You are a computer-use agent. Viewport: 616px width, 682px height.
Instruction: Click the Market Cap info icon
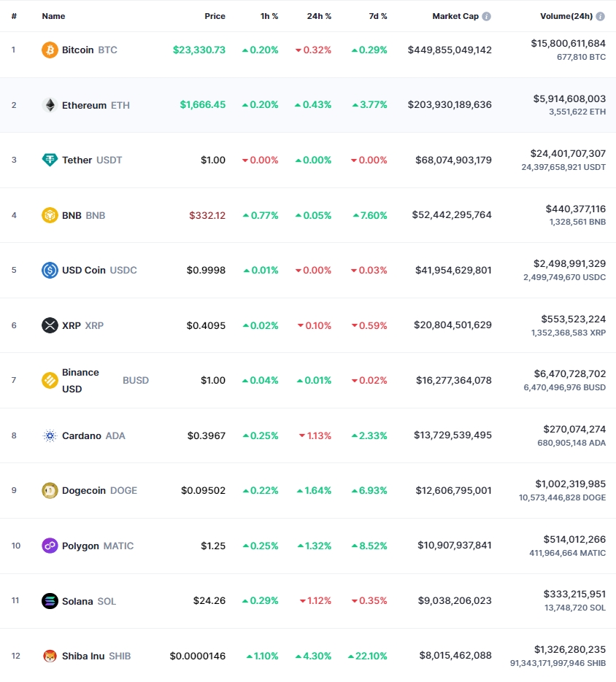486,16
